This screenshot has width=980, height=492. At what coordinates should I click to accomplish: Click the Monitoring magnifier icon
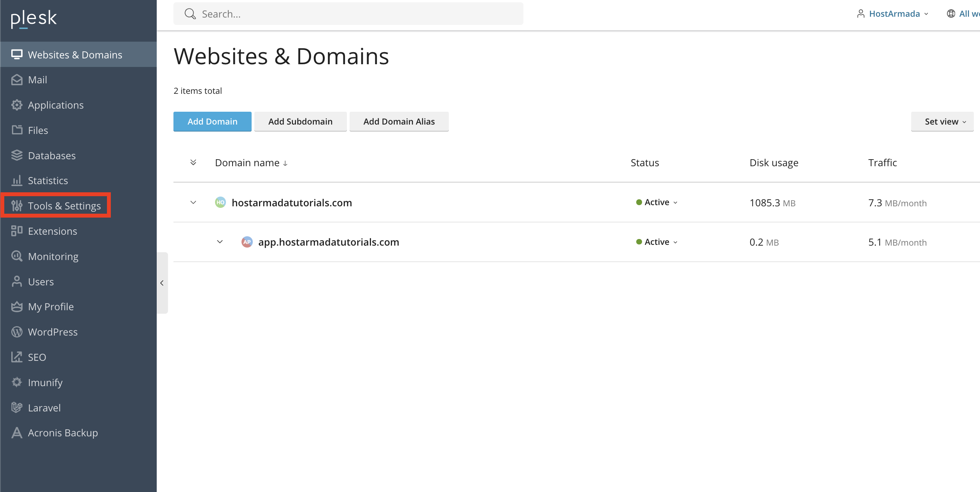(x=17, y=256)
